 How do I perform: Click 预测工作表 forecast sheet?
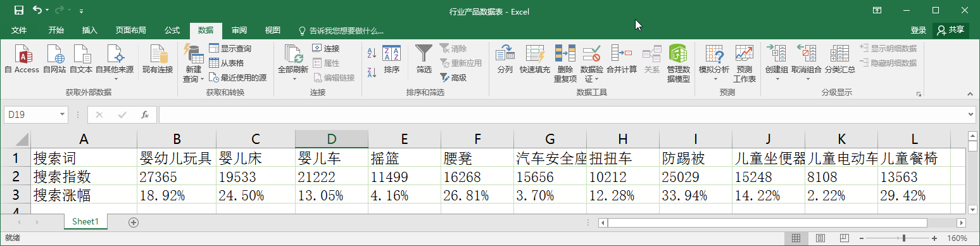pos(744,63)
